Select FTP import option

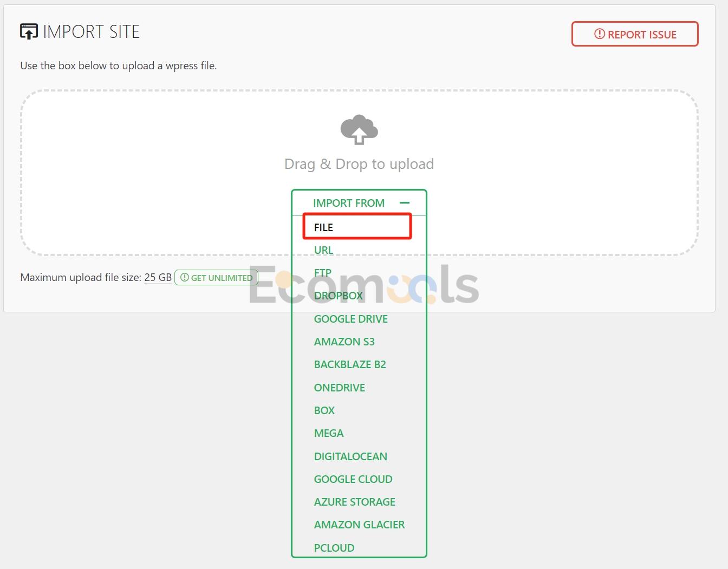323,273
